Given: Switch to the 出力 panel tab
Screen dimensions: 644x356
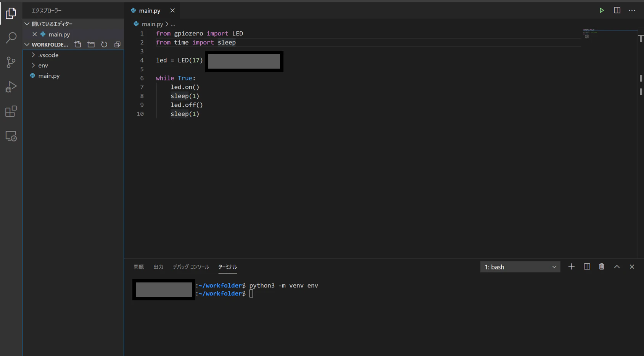Looking at the screenshot, I should pos(158,267).
